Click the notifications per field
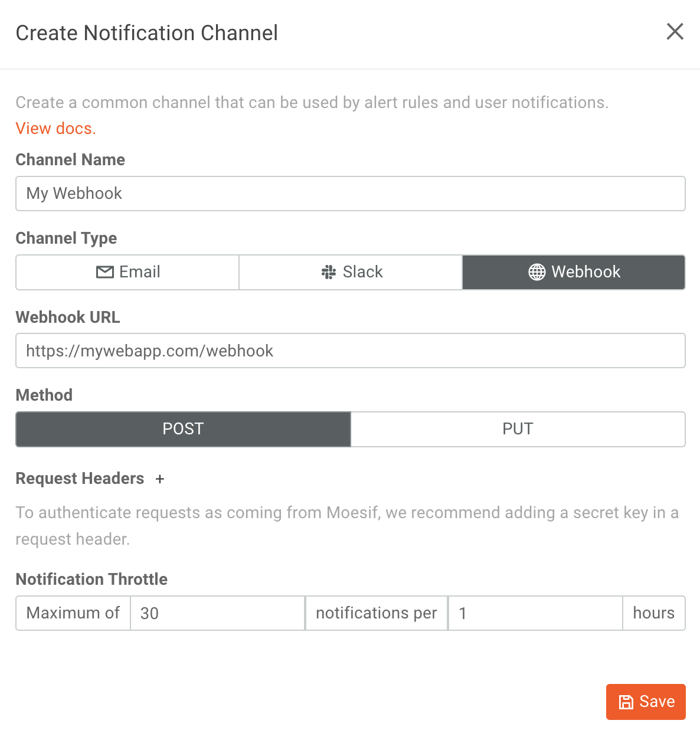This screenshot has height=740, width=700. pyautogui.click(x=376, y=613)
